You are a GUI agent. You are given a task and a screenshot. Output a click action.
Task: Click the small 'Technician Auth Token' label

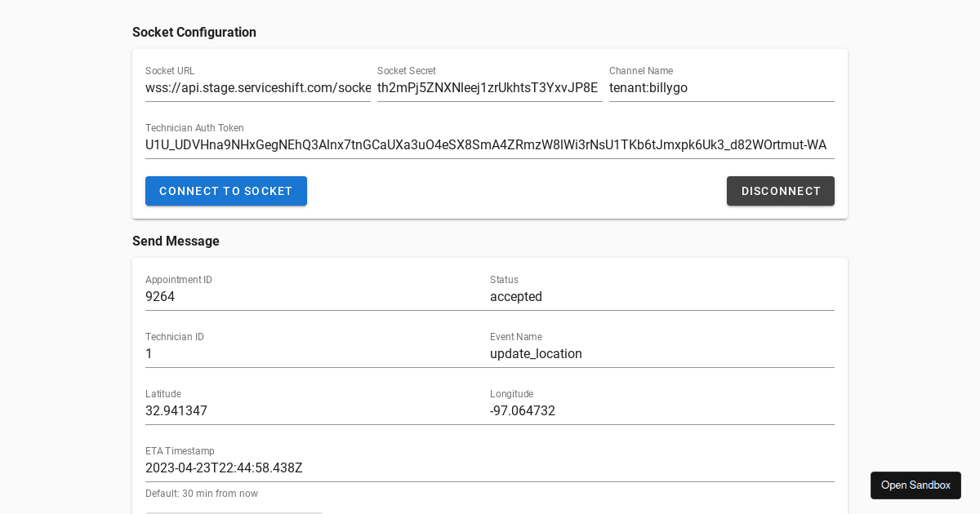coord(194,128)
